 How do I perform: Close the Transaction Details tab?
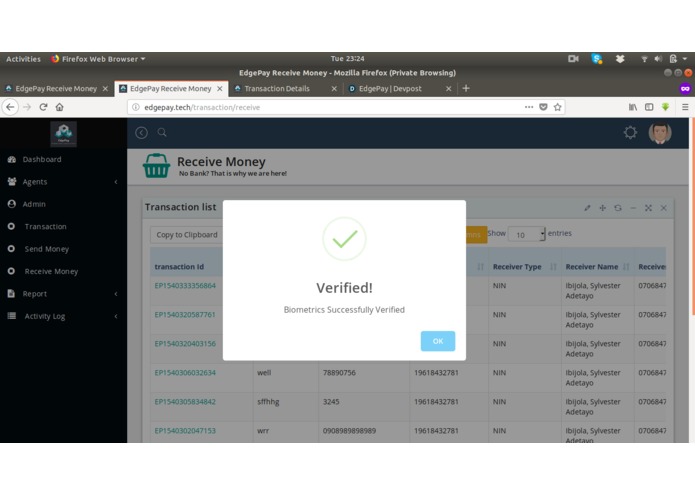tap(334, 89)
